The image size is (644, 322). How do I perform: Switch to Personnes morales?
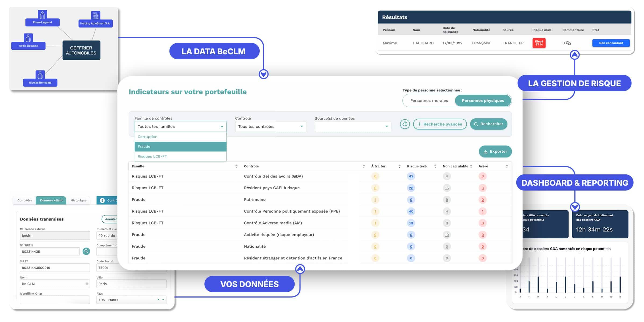tap(429, 101)
